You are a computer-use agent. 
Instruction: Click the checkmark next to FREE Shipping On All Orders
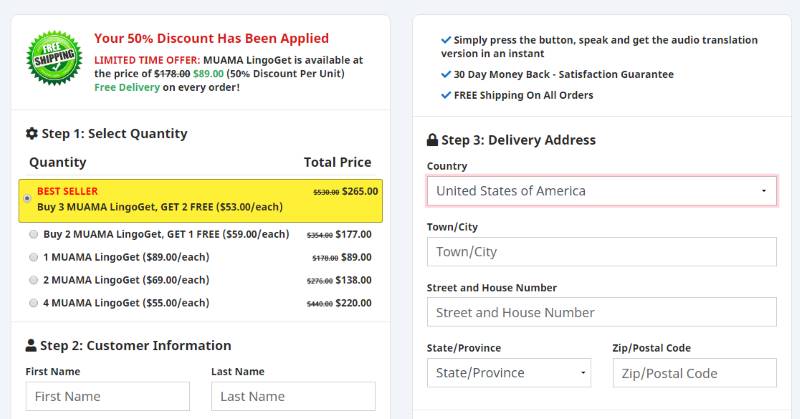coord(446,95)
